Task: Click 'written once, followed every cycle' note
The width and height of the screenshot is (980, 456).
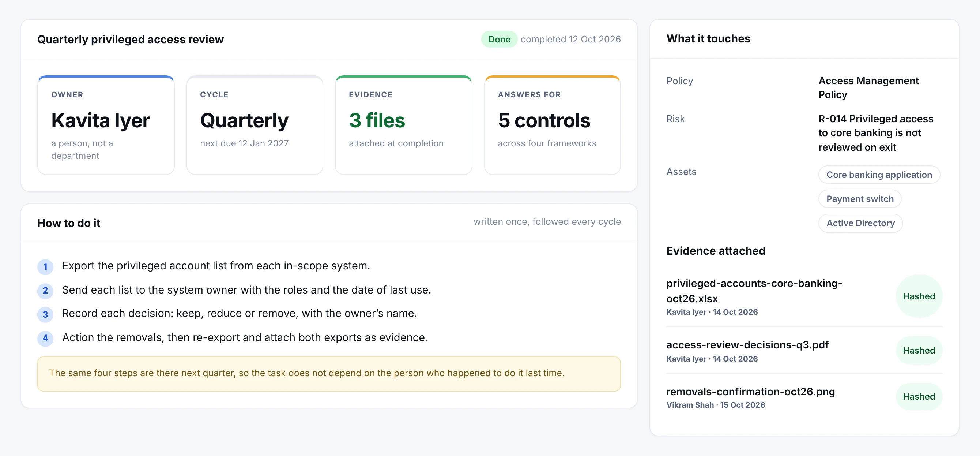Action: [547, 221]
